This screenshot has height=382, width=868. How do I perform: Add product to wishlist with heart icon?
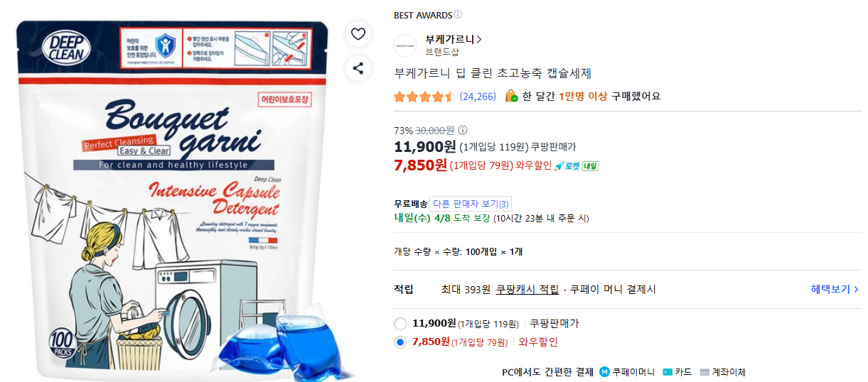tap(358, 34)
